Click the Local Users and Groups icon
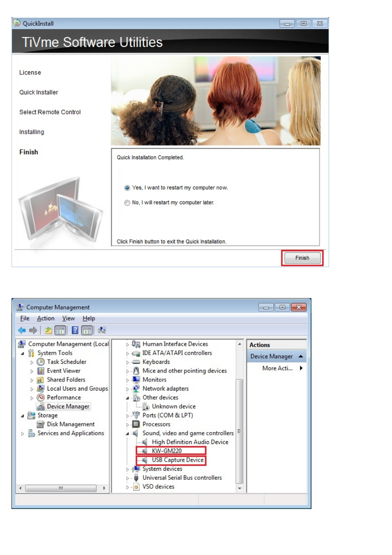Image resolution: width=392 pixels, height=555 pixels. [41, 388]
